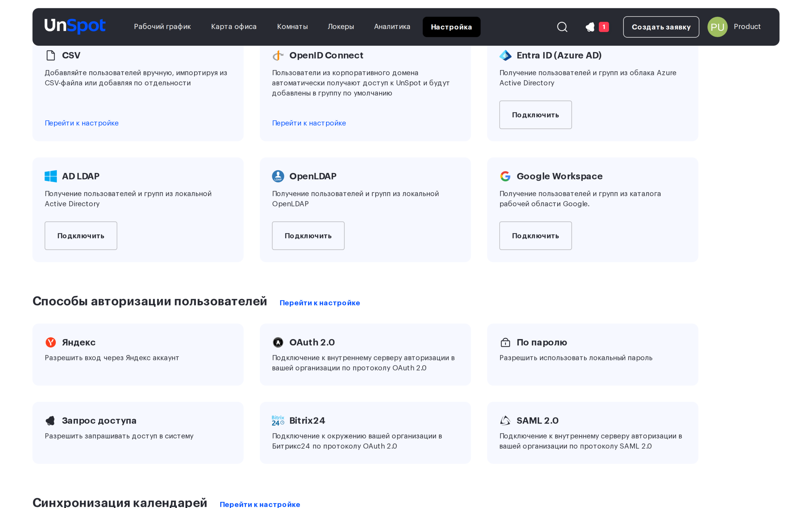Click the AD LDAP Windows icon
Viewport: 812px width, 508px height.
pos(51,176)
